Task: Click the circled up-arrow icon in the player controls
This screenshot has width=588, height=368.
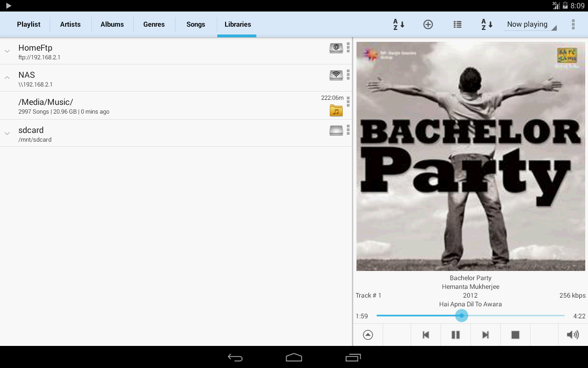Action: coord(368,335)
